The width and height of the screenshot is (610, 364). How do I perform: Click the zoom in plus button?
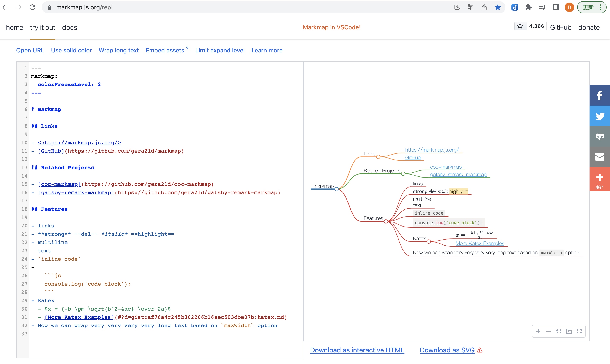pos(538,331)
